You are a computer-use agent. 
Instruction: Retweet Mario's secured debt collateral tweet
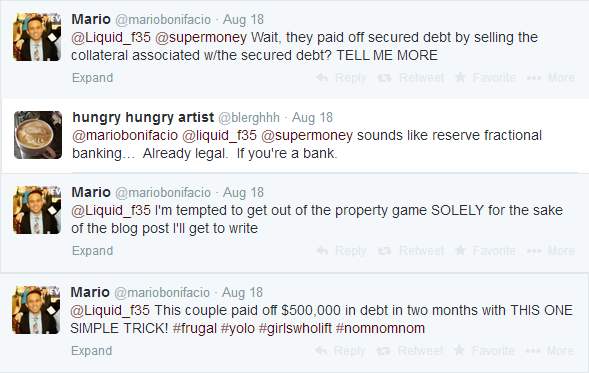(411, 78)
